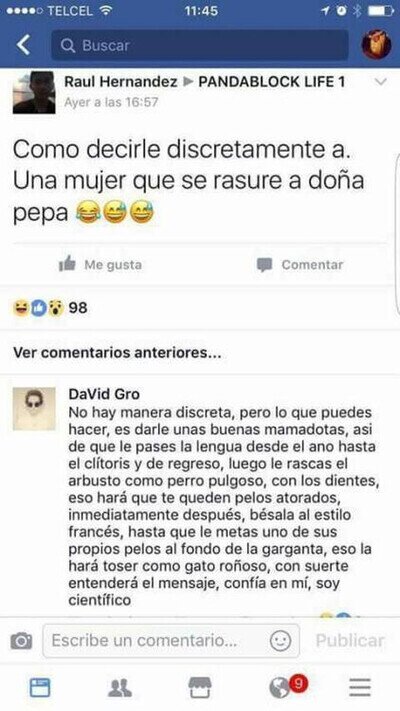Open the Marketplace store icon
The image size is (400, 711).
(x=200, y=688)
